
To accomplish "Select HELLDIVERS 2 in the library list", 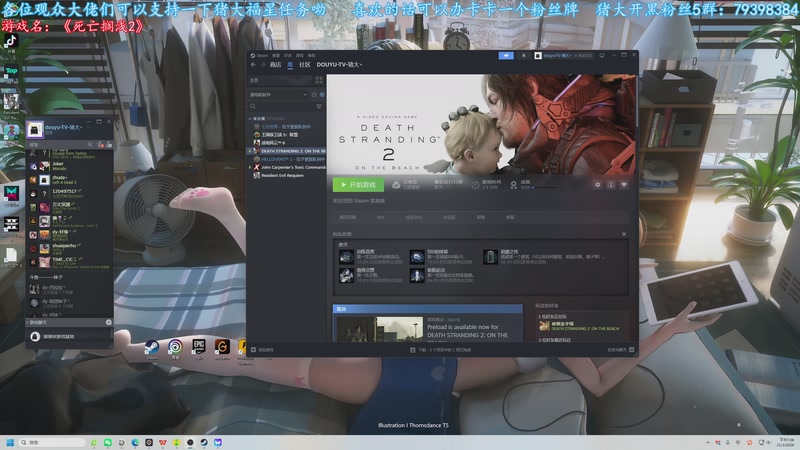I will [x=287, y=159].
